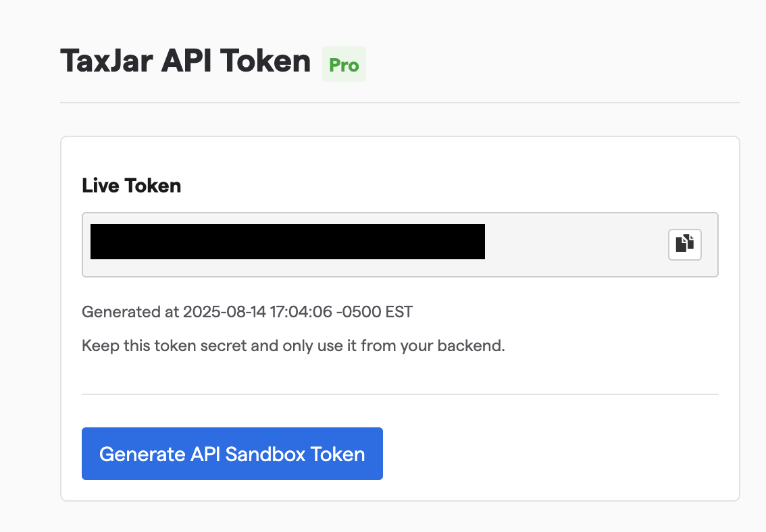Click the divider line under the page heading

click(400, 103)
